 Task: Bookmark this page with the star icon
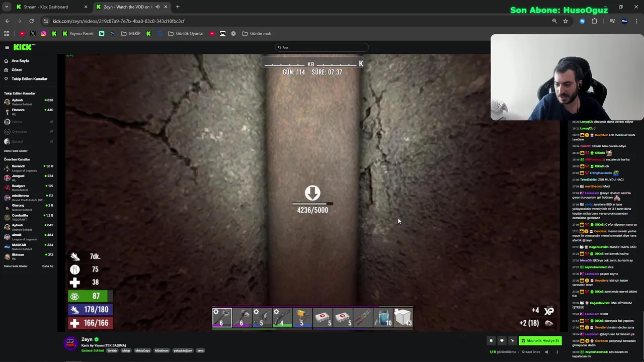(566, 21)
